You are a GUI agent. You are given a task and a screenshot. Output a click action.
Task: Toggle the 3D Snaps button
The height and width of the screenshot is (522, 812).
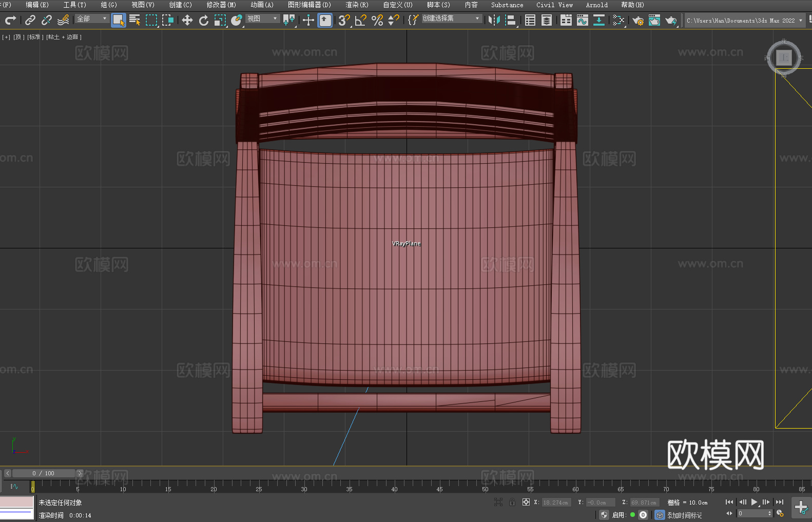[x=344, y=20]
